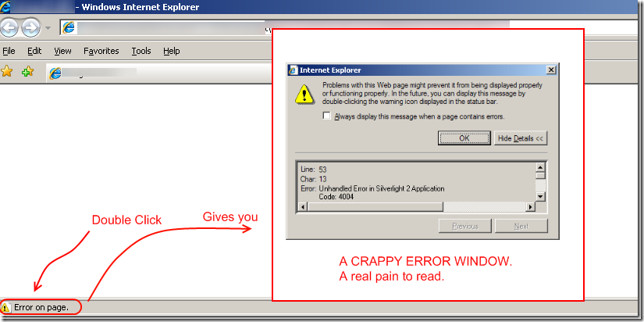Image resolution: width=644 pixels, height=322 pixels.
Task: Click the disabled Previous button
Action: (465, 226)
